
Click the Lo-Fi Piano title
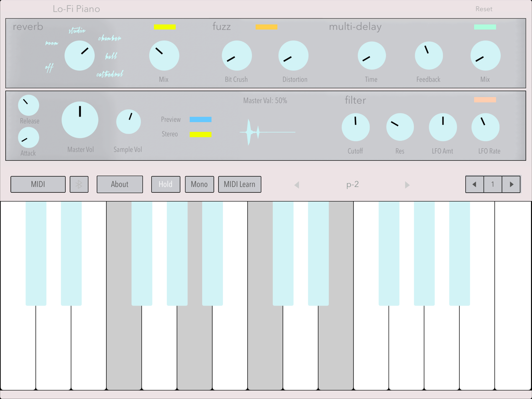click(76, 9)
